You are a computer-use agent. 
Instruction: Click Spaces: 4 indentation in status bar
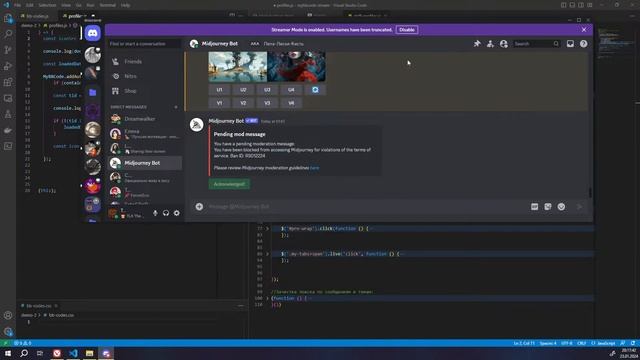[x=548, y=343]
